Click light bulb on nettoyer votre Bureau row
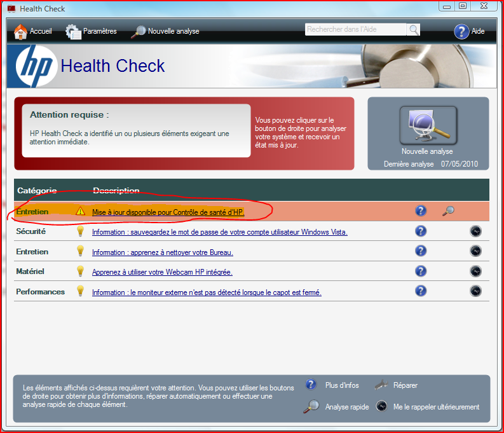The height and width of the screenshot is (433, 504). pyautogui.click(x=80, y=251)
